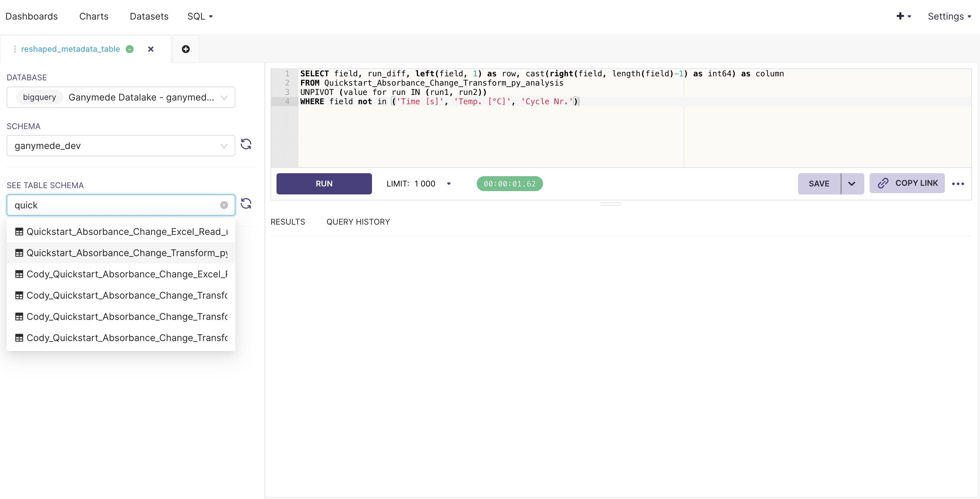Viewport: 980px width, 499px height.
Task: Click the RUN button
Action: [x=324, y=183]
